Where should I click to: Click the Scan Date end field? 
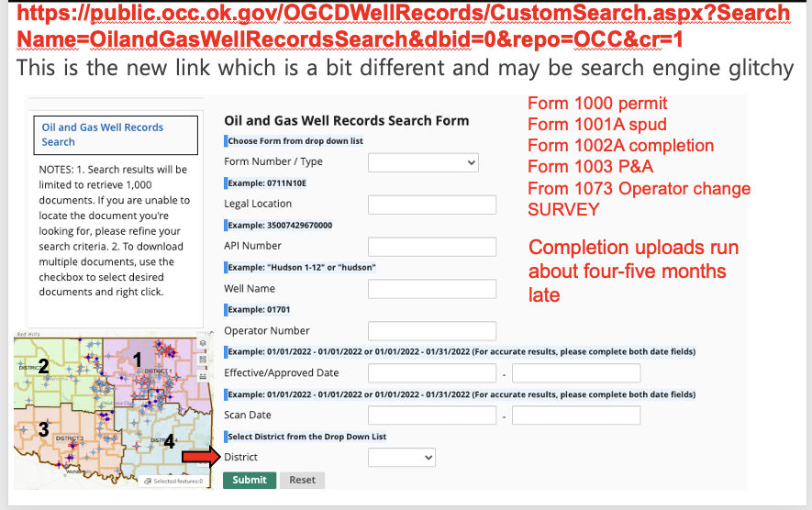coord(576,416)
